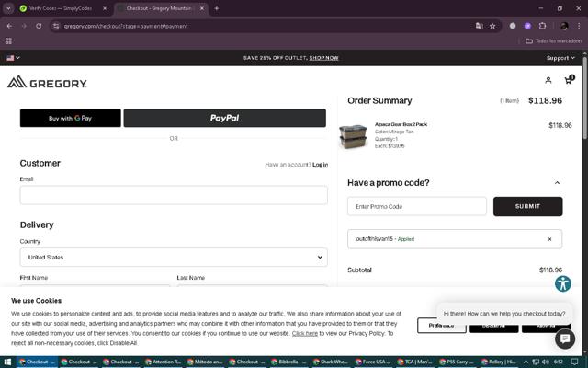Open Bibbrella taskbar window

click(x=288, y=362)
